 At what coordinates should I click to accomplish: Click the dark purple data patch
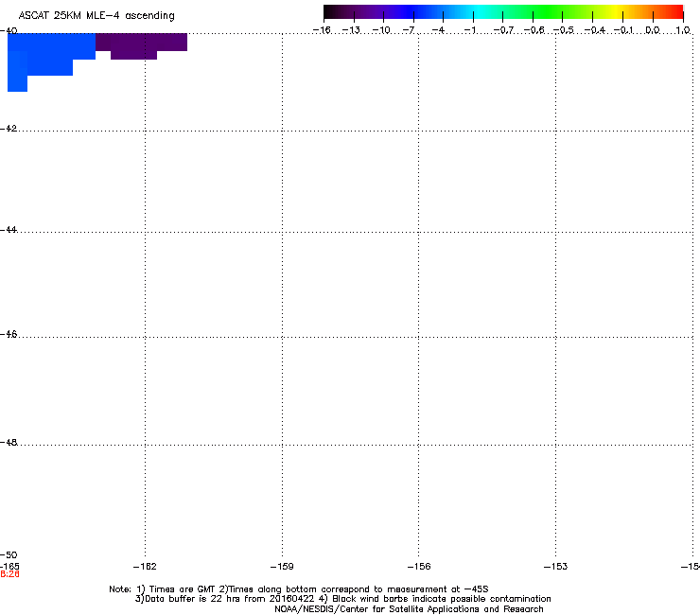click(141, 45)
